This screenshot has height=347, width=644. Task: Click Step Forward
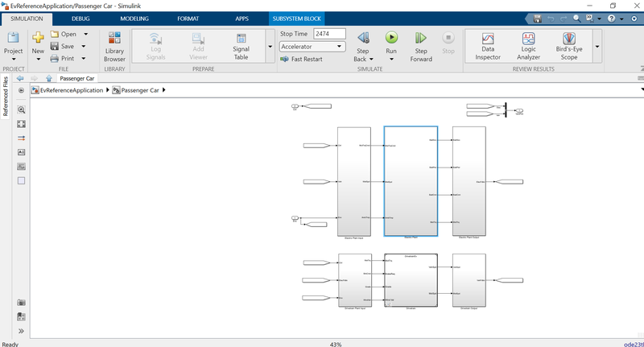(x=421, y=47)
